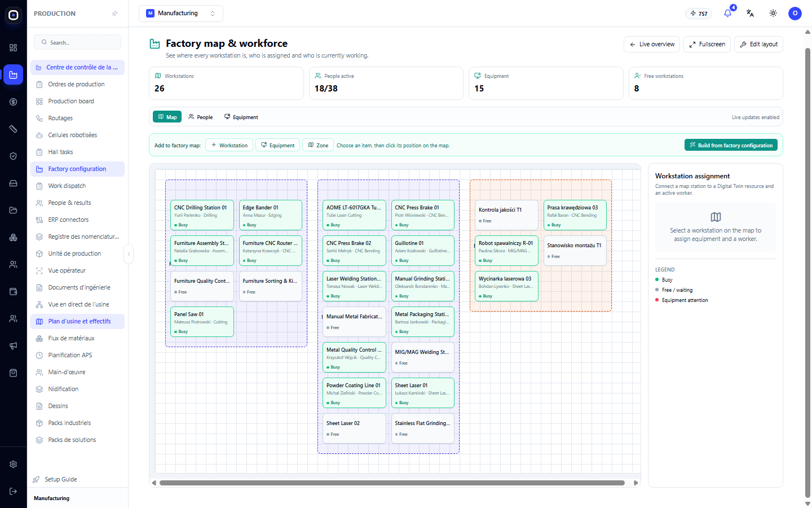Image resolution: width=812 pixels, height=508 pixels.
Task: Click the pin icon beside PRODUCTION
Action: 115,14
